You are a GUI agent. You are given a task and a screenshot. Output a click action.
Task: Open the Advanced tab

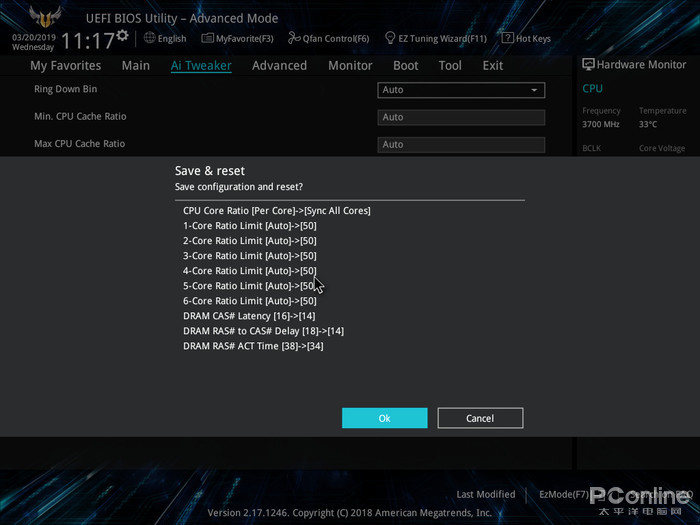tap(279, 66)
